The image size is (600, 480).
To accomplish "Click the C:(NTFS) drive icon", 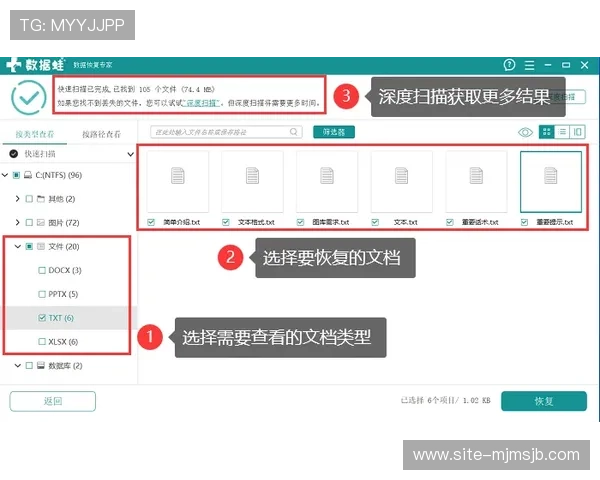I will (28, 175).
